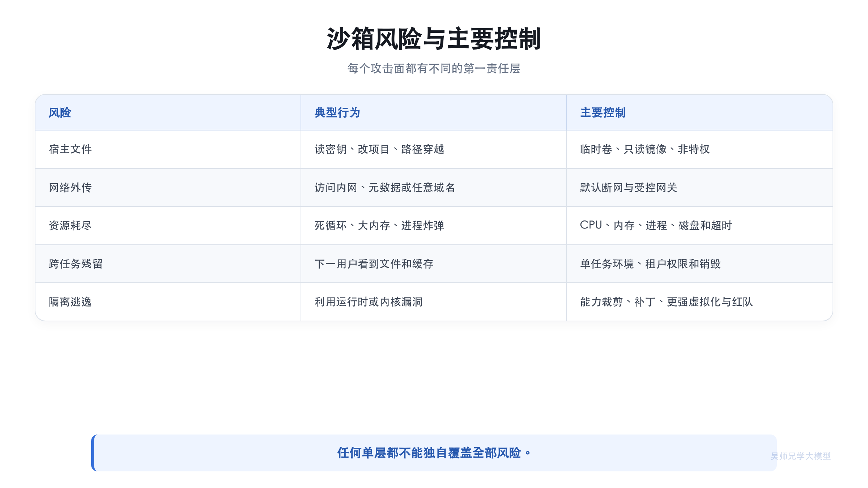This screenshot has height=488, width=868.
Task: Click cell 默认断网与受控网关
Action: click(x=699, y=188)
